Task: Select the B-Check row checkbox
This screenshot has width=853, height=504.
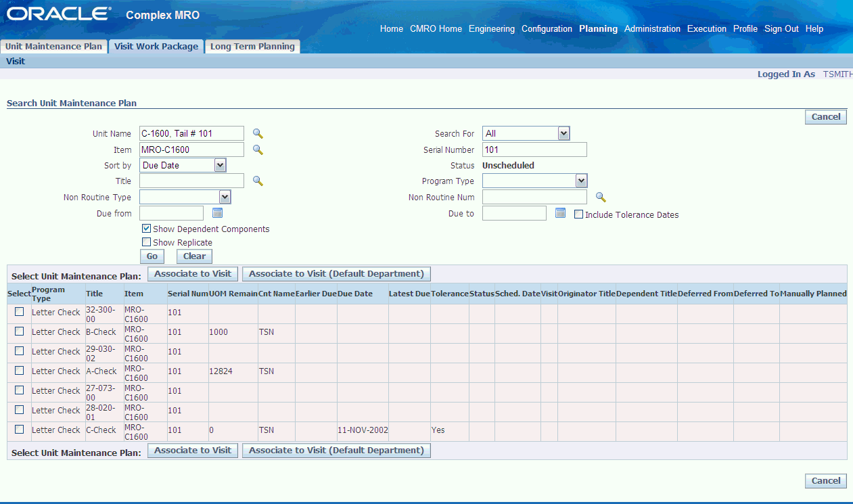Action: click(19, 331)
